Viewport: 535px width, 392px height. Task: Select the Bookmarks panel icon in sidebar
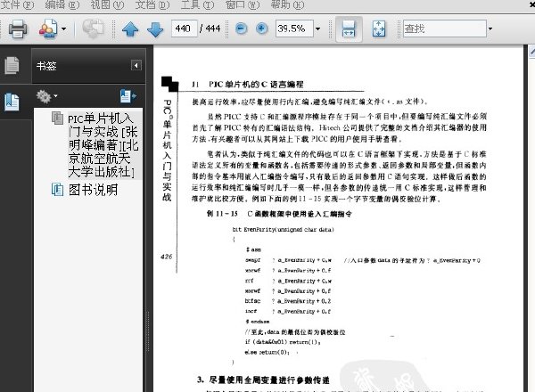[12, 102]
